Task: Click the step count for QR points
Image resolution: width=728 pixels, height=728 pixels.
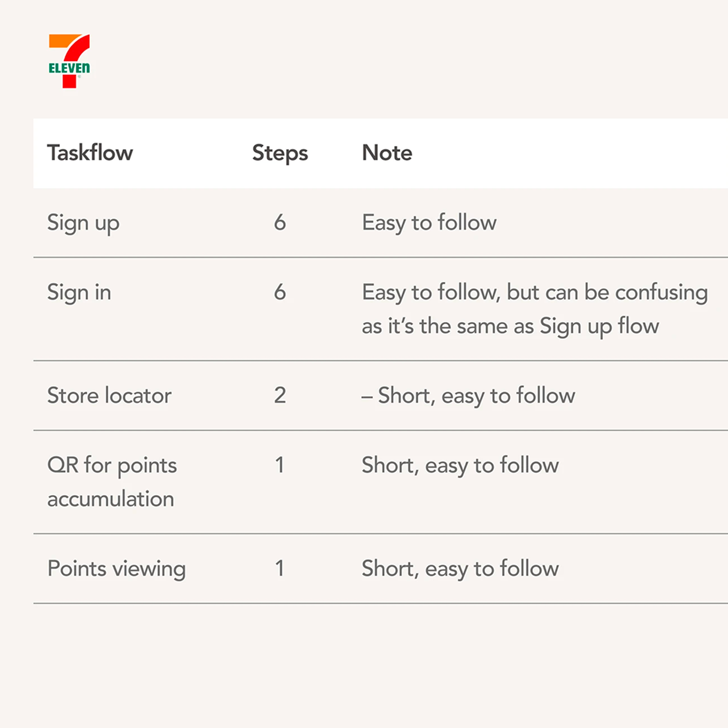Action: point(280,465)
